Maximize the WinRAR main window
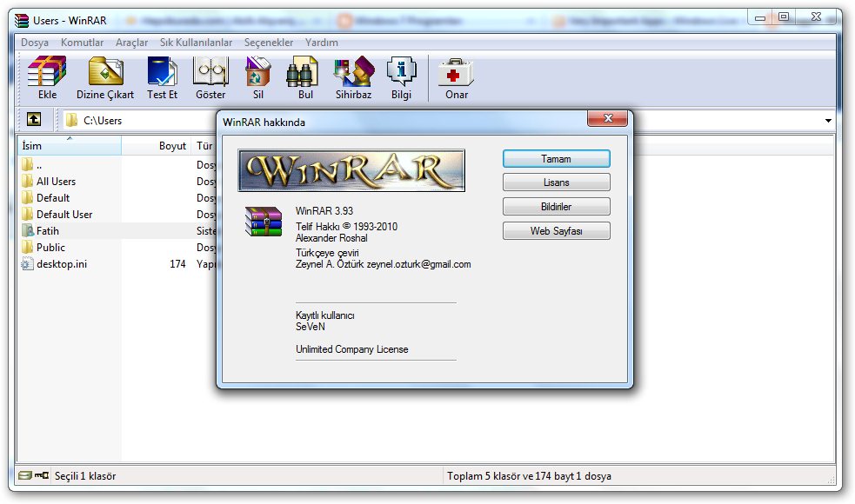 pyautogui.click(x=784, y=17)
